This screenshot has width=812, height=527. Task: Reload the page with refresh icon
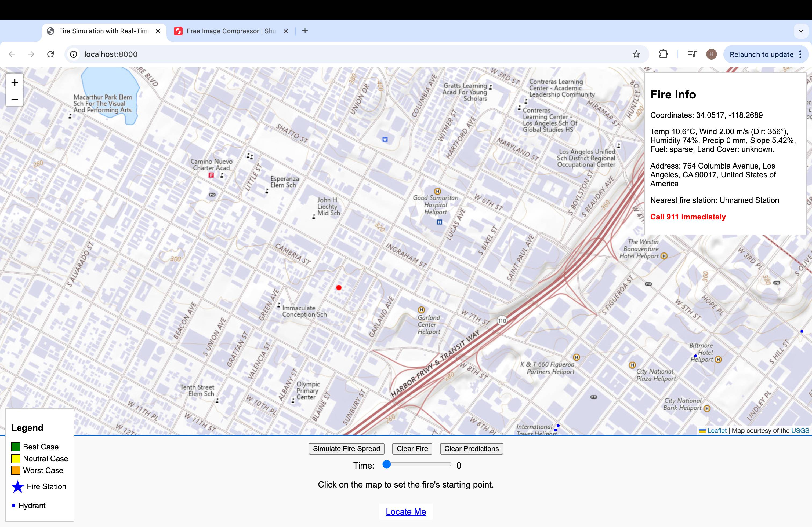50,54
